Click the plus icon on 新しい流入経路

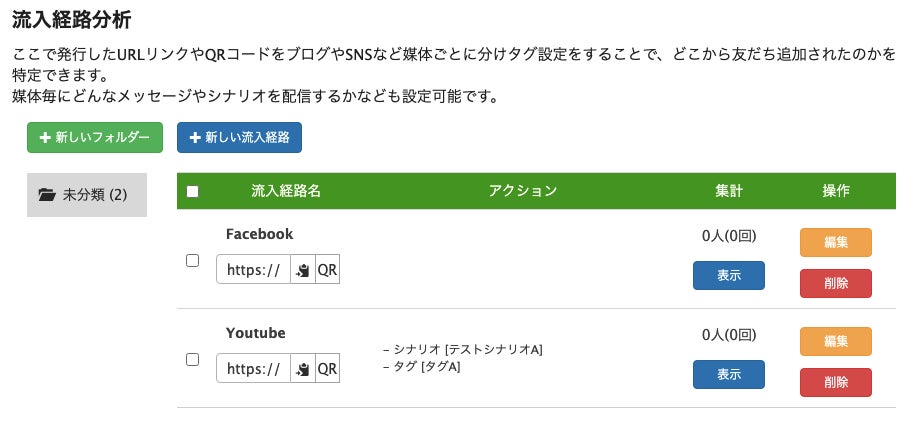click(194, 138)
